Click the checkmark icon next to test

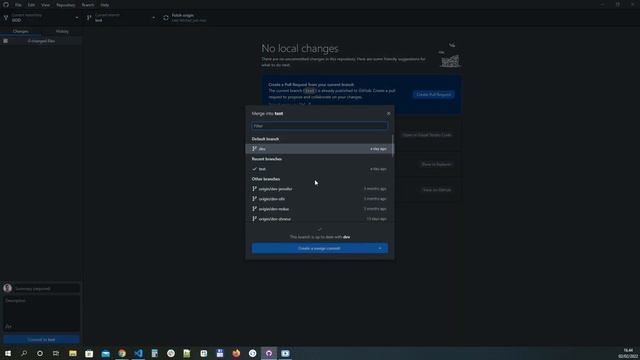pyautogui.click(x=254, y=169)
